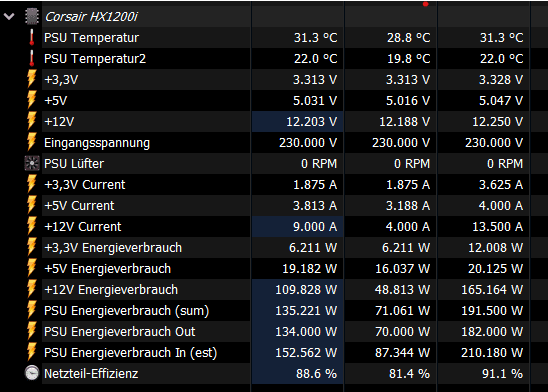
Task: Click the 109.828 W current value
Action: pyautogui.click(x=306, y=290)
